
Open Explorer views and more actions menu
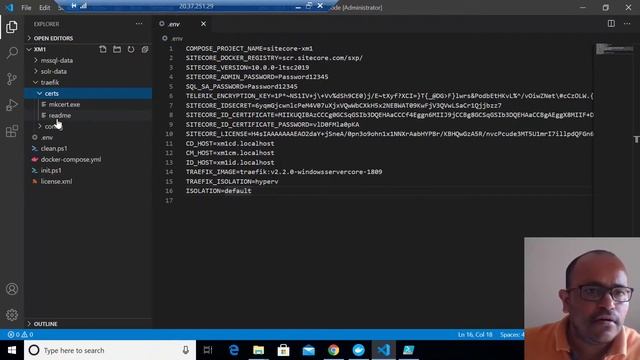point(139,24)
